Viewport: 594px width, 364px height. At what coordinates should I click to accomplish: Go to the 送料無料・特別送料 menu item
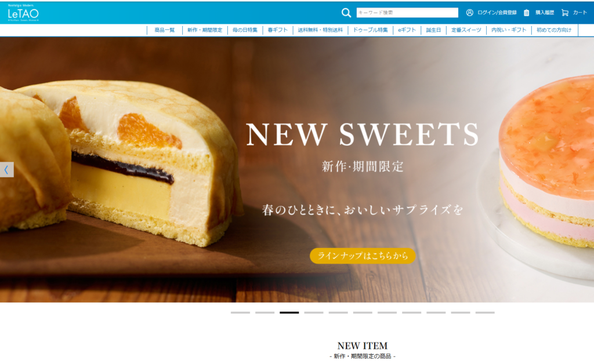pyautogui.click(x=320, y=30)
